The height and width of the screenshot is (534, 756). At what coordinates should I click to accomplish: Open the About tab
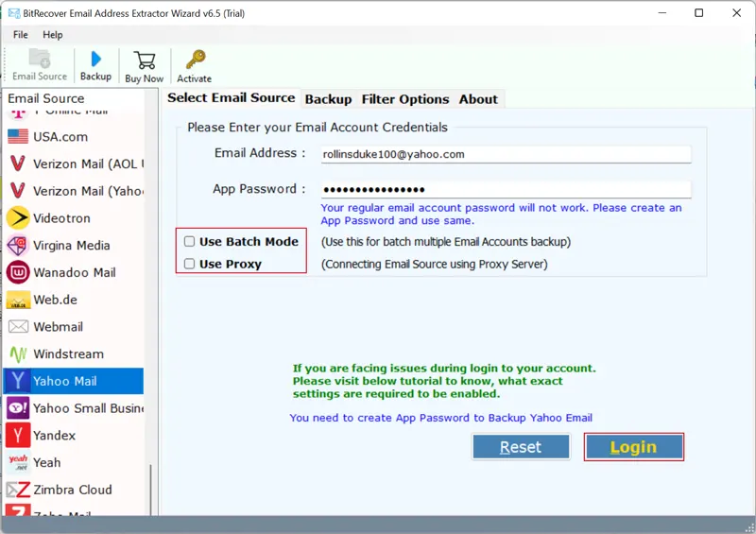click(x=478, y=99)
